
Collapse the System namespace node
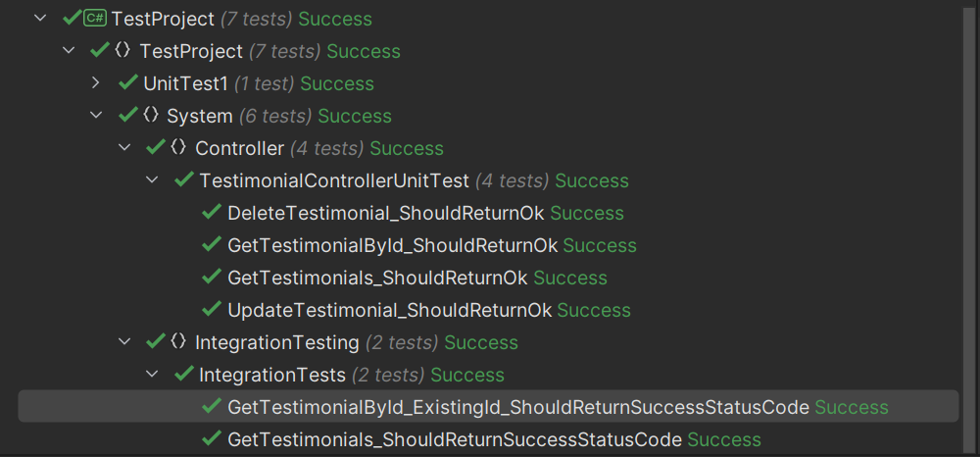(x=96, y=116)
